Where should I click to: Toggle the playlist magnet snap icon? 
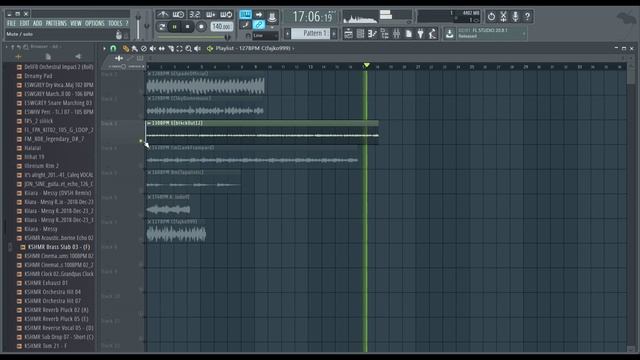point(113,49)
